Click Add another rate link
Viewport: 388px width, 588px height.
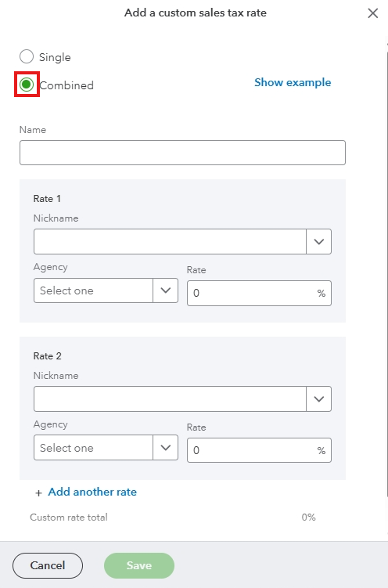coord(92,492)
